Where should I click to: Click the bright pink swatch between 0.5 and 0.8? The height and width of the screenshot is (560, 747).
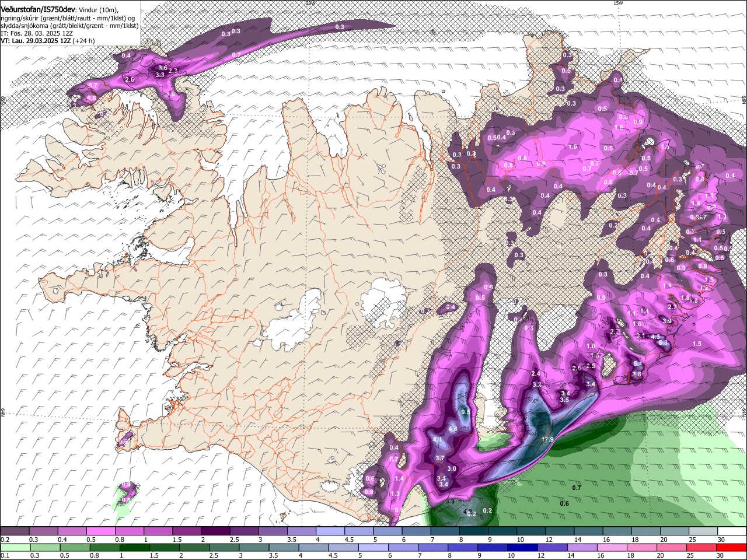pos(100,531)
